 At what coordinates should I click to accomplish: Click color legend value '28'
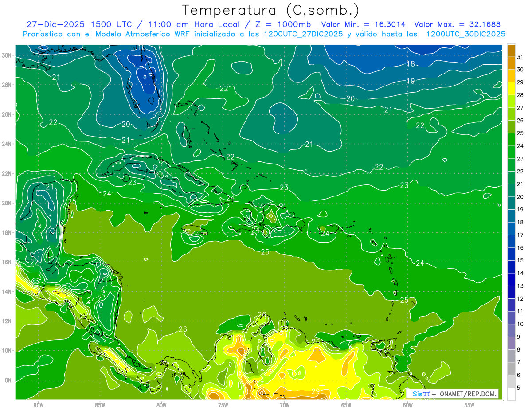point(520,95)
